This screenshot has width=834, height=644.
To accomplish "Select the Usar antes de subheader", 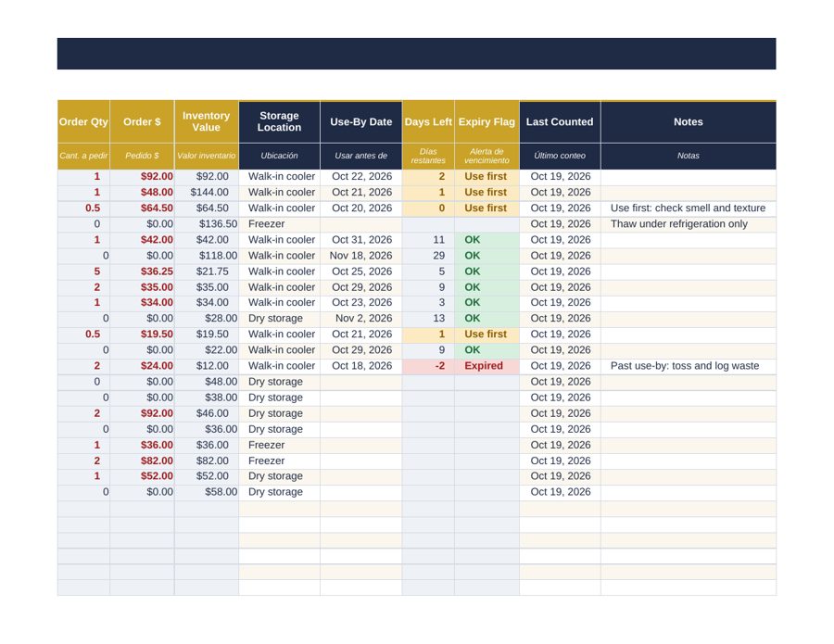I will [x=361, y=156].
